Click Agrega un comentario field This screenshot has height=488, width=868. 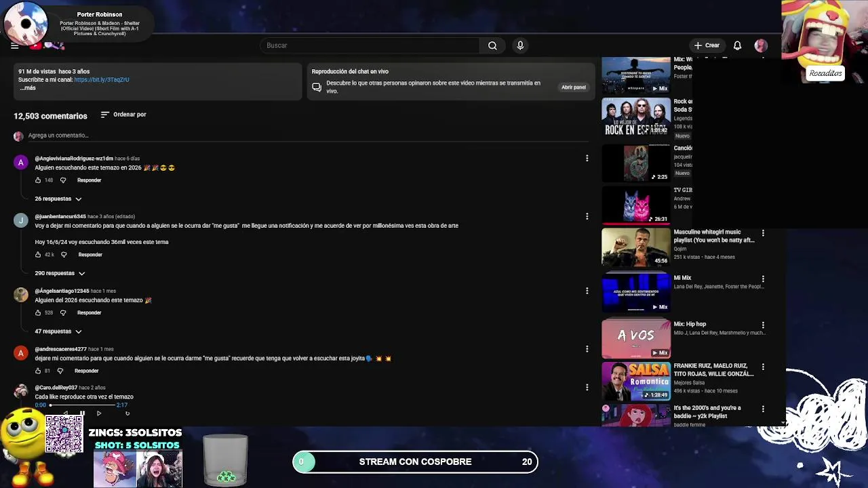[308, 136]
